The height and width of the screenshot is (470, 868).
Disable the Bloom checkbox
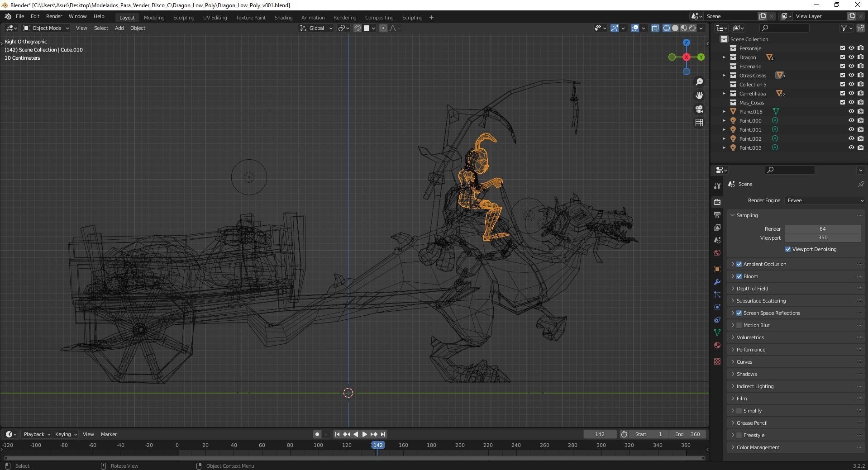739,276
